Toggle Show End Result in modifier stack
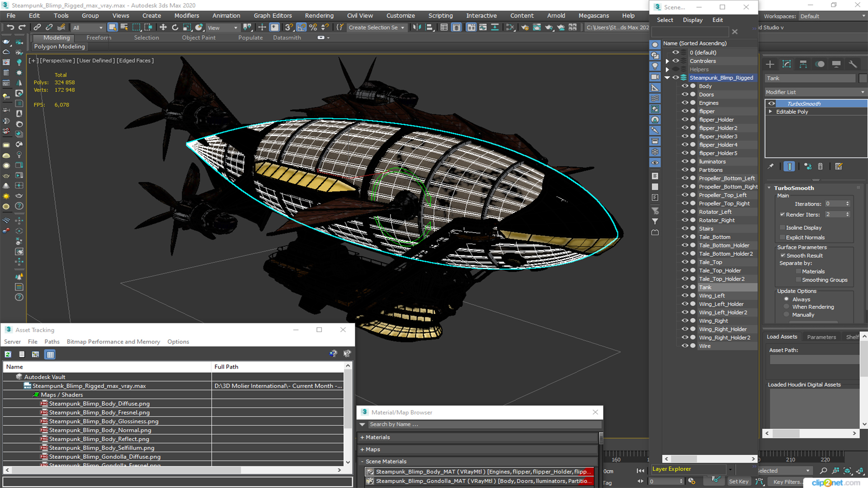 click(x=789, y=166)
